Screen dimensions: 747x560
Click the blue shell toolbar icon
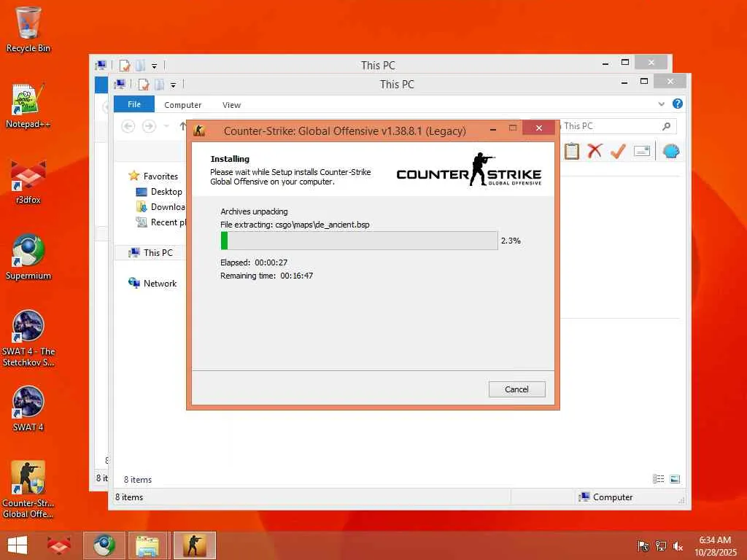671,152
